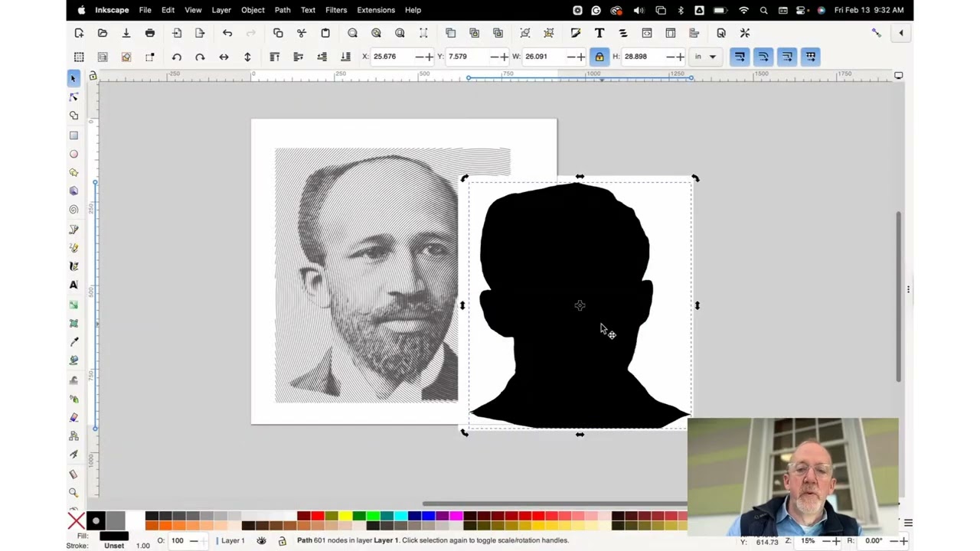Rotate selection 90° clockwise
This screenshot has height=551, width=980.
point(200,57)
